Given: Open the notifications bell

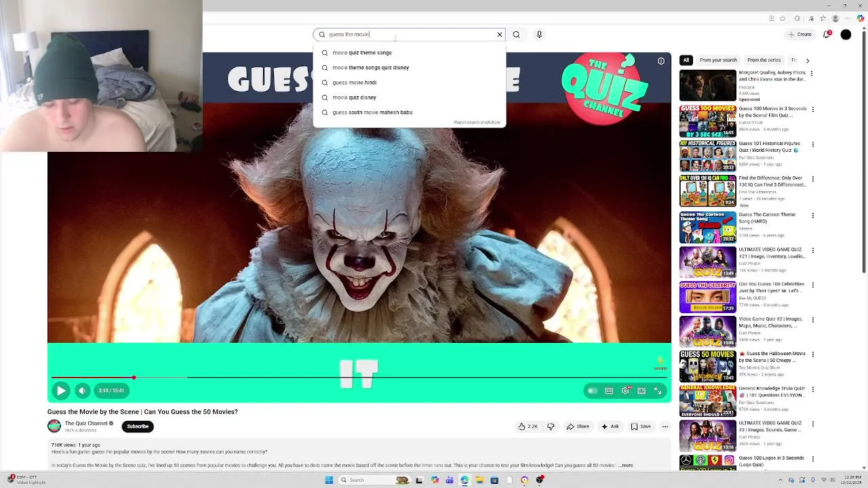Looking at the screenshot, I should 827,35.
